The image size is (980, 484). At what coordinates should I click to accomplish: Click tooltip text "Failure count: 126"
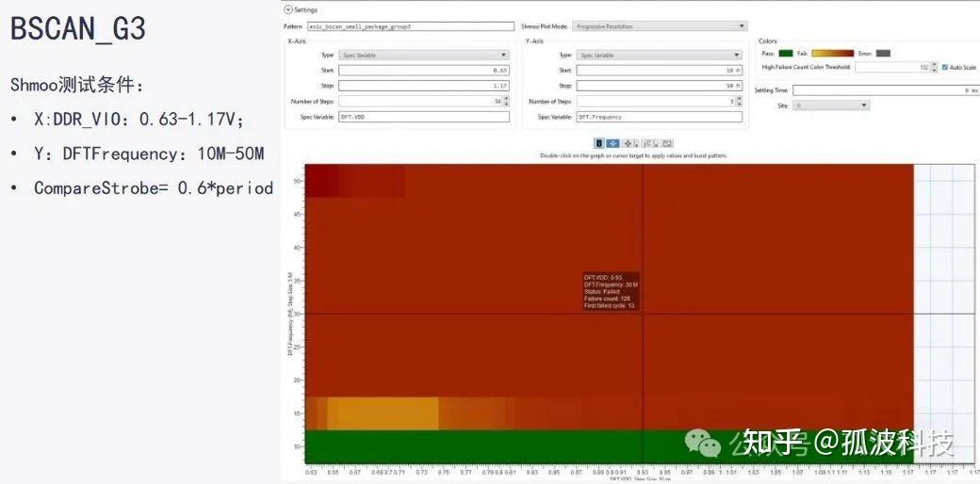(606, 298)
